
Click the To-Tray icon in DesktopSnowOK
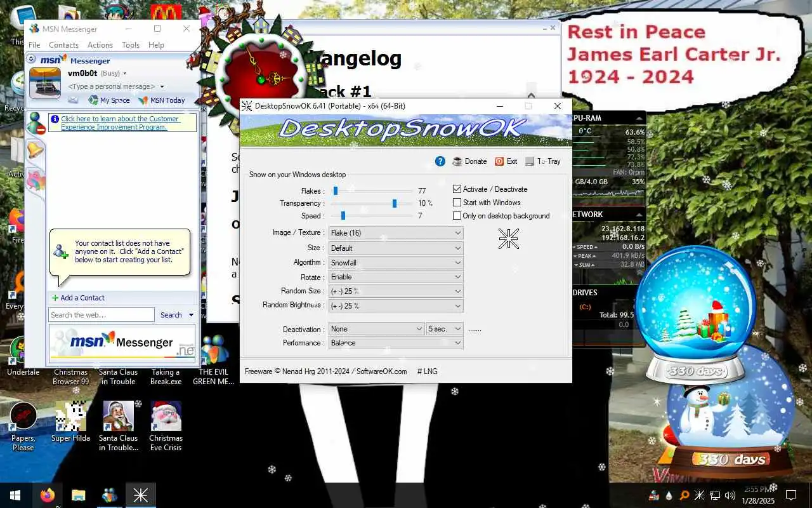(530, 161)
